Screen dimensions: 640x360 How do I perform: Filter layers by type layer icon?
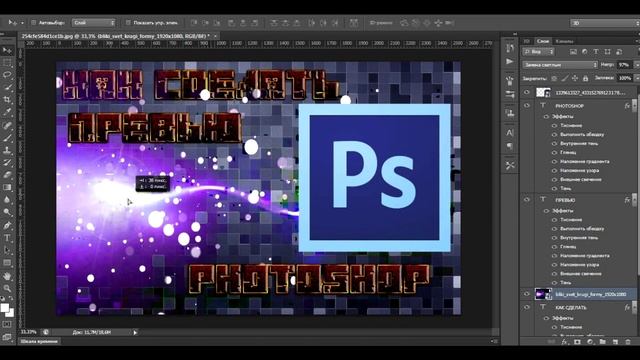point(596,52)
